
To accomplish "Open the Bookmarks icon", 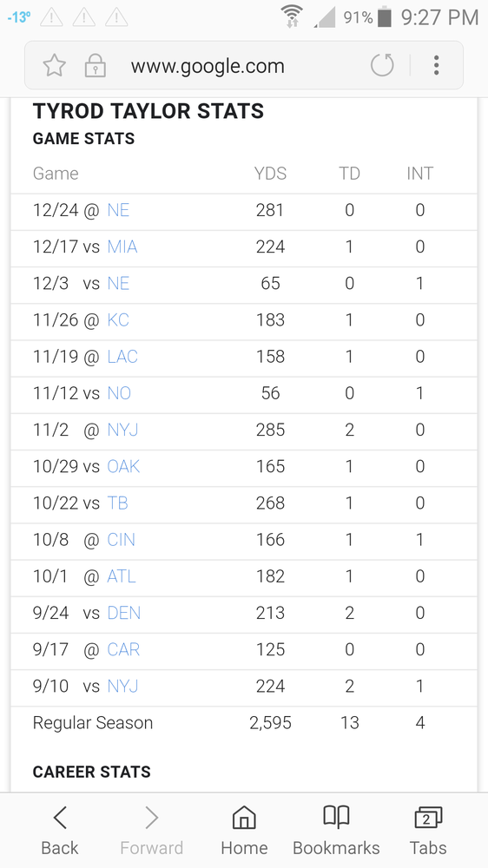I will pyautogui.click(x=336, y=831).
